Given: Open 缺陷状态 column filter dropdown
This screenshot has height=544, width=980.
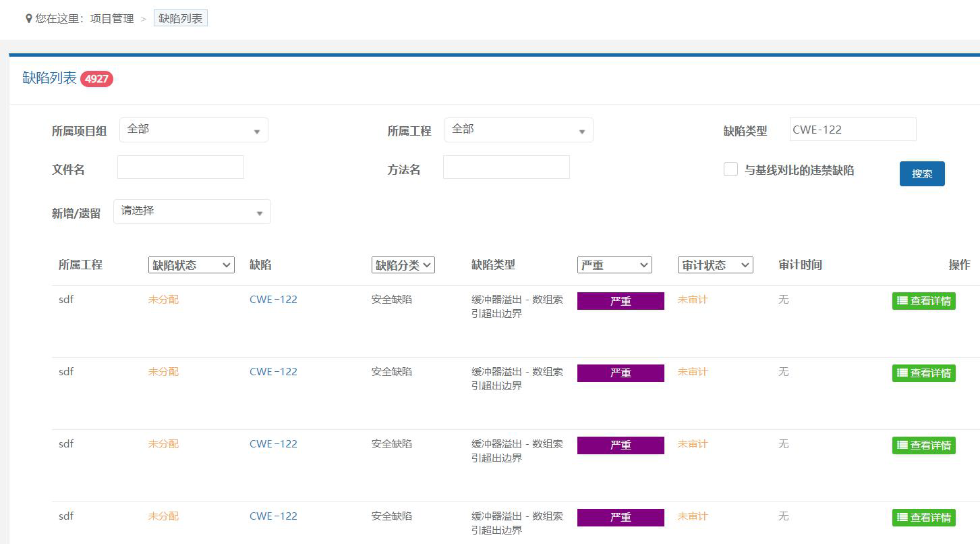Looking at the screenshot, I should pyautogui.click(x=191, y=265).
